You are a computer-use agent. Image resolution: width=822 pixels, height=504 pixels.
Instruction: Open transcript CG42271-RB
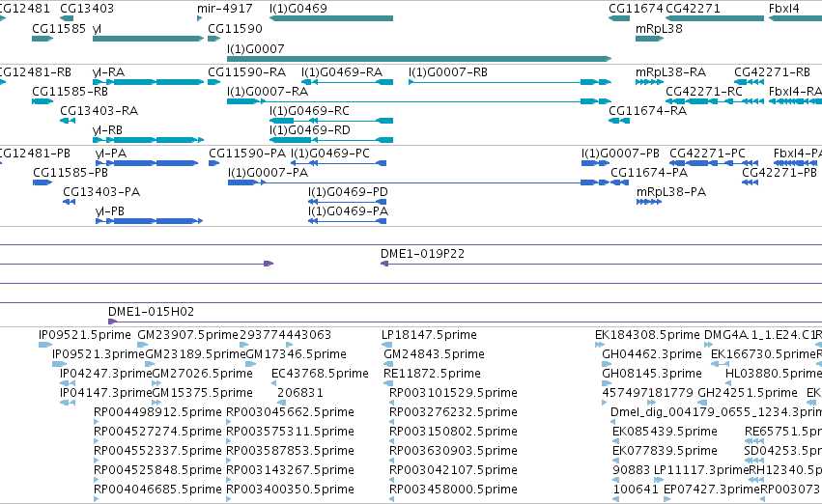(772, 72)
